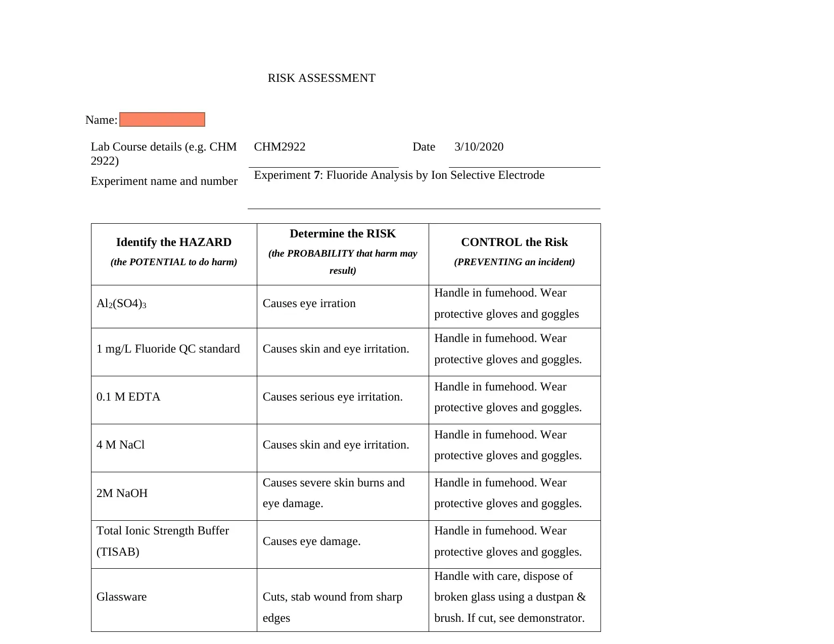The width and height of the screenshot is (834, 644).
Task: Click 'Causes serious eye irritation.' cell
Action: 343,400
